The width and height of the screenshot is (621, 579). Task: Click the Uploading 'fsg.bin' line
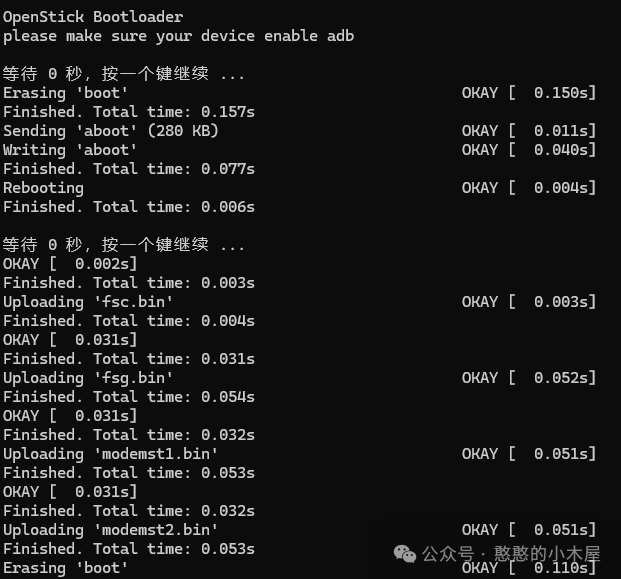[88, 378]
